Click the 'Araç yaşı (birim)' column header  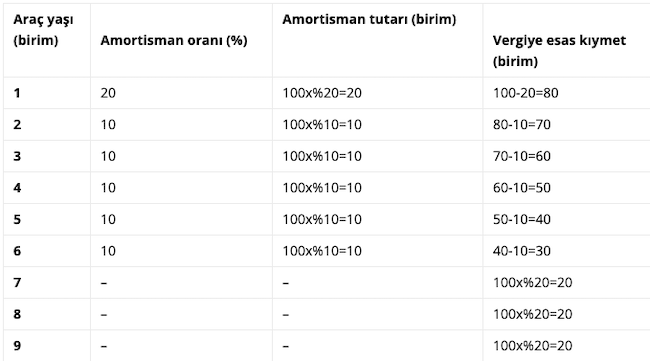(43, 30)
